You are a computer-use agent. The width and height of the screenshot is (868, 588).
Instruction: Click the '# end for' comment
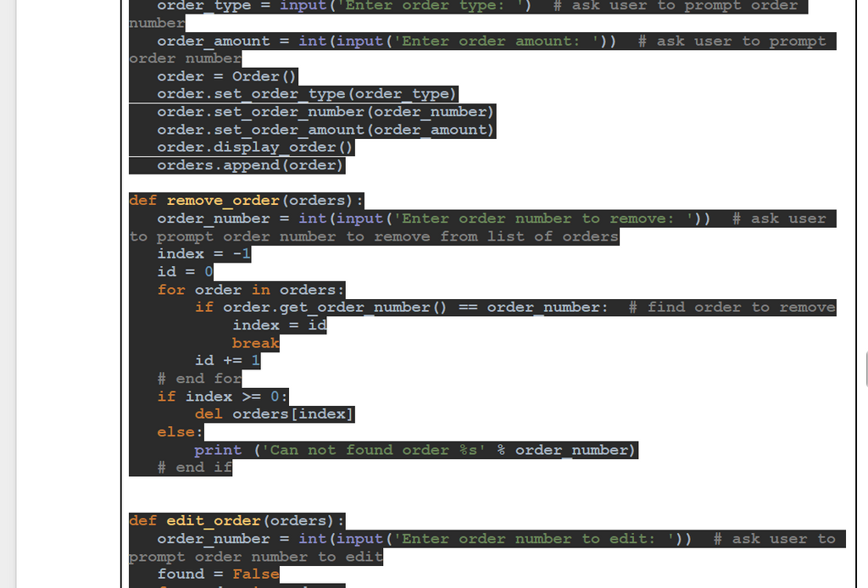pos(199,379)
